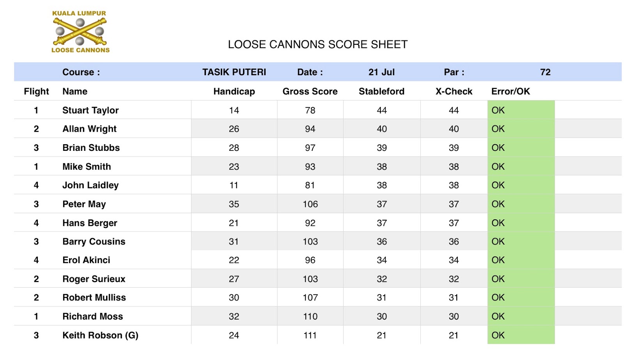Screen dimensions: 624x364
Task: Click Stuart Taylor's name cell
Action: 90,110
